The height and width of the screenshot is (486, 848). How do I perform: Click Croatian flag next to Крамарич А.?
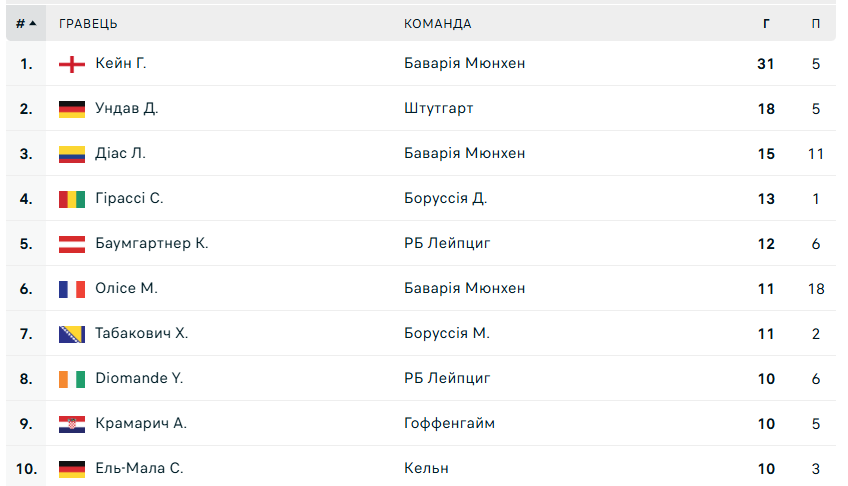point(71,424)
